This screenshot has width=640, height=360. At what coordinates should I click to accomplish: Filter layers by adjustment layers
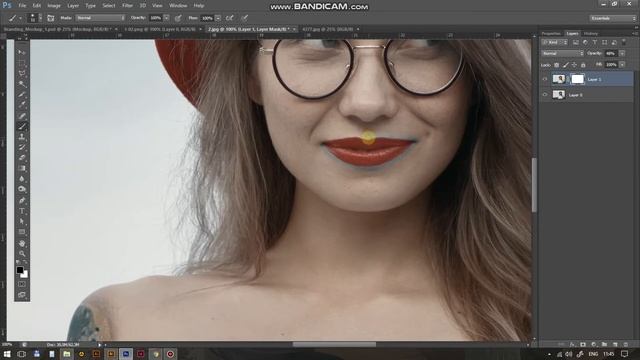[585, 42]
